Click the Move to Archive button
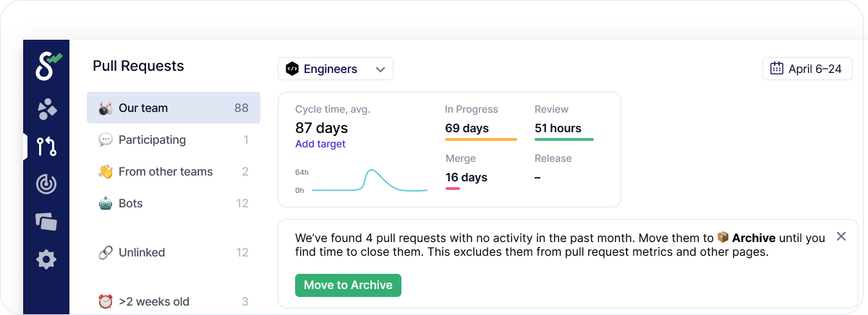The height and width of the screenshot is (315, 868). (x=348, y=285)
